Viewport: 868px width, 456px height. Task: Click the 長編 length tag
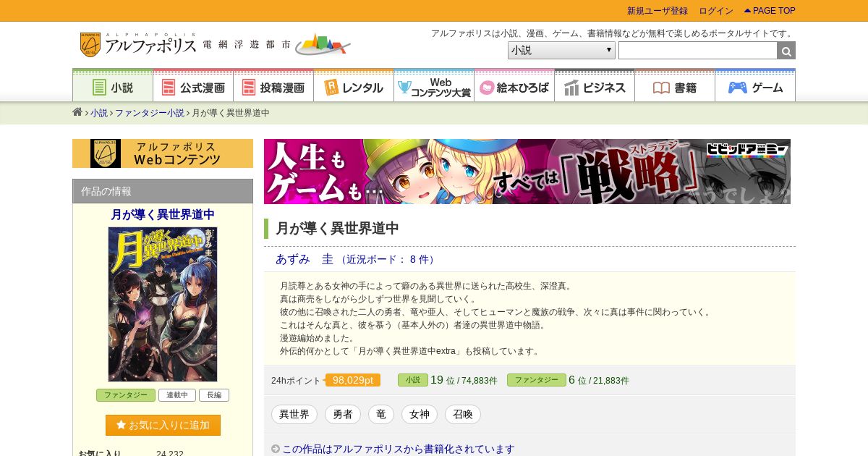pyautogui.click(x=214, y=395)
